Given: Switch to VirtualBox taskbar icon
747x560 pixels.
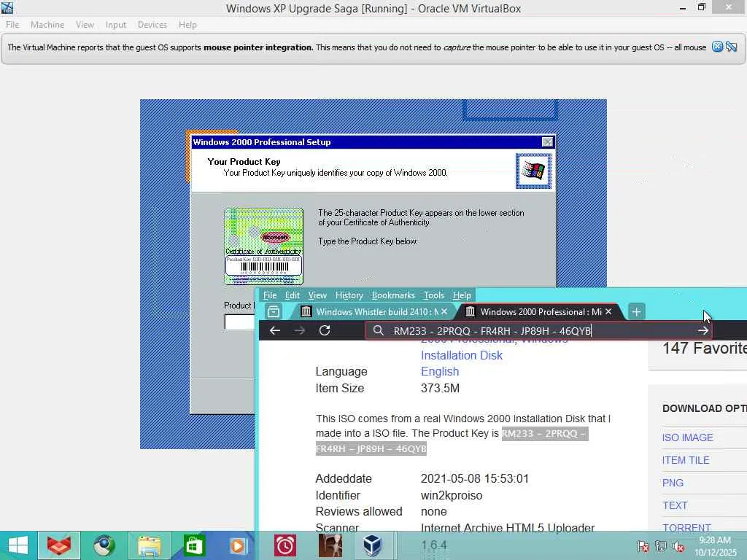Looking at the screenshot, I should [371, 545].
